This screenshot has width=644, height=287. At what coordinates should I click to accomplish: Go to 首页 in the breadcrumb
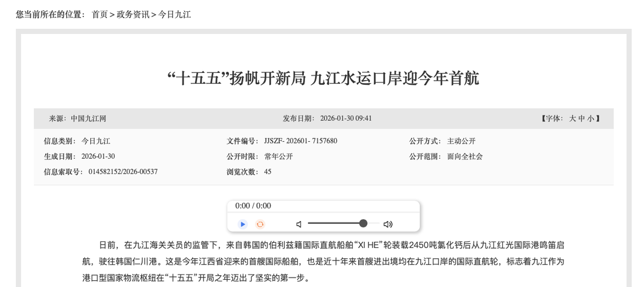(x=99, y=15)
